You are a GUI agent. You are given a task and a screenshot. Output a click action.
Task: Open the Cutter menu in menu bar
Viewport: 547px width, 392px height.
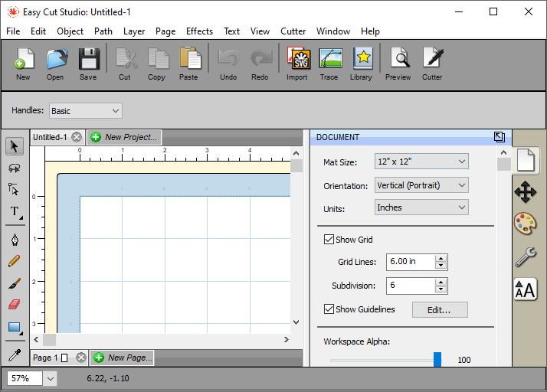click(293, 31)
